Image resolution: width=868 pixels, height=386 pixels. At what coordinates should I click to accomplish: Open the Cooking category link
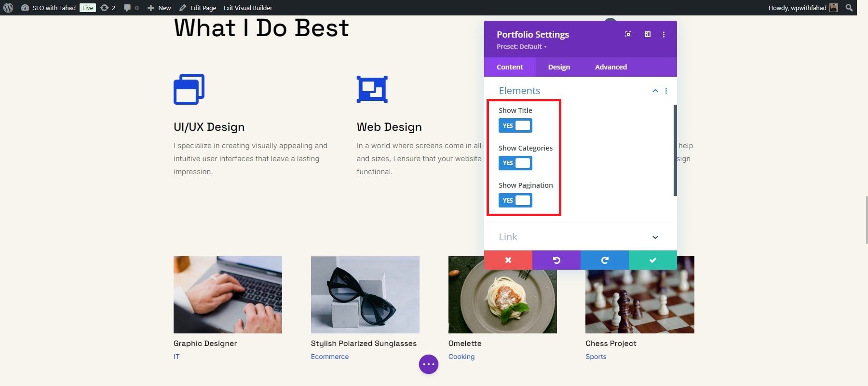click(x=461, y=357)
